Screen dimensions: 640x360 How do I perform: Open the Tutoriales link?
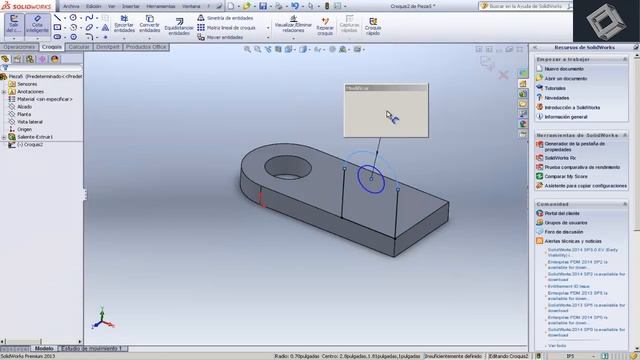point(555,88)
